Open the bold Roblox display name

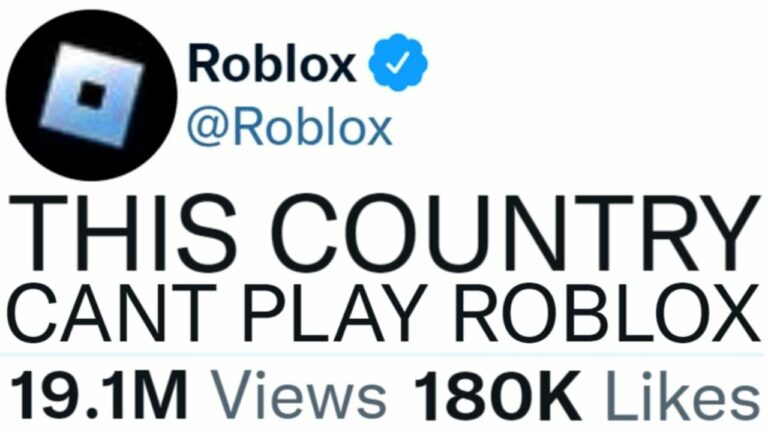tap(272, 63)
